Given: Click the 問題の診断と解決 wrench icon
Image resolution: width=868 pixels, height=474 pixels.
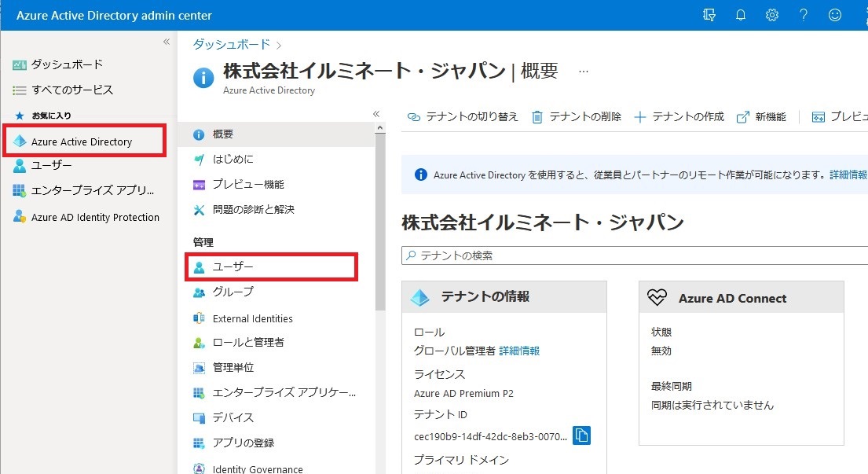Looking at the screenshot, I should tap(199, 210).
